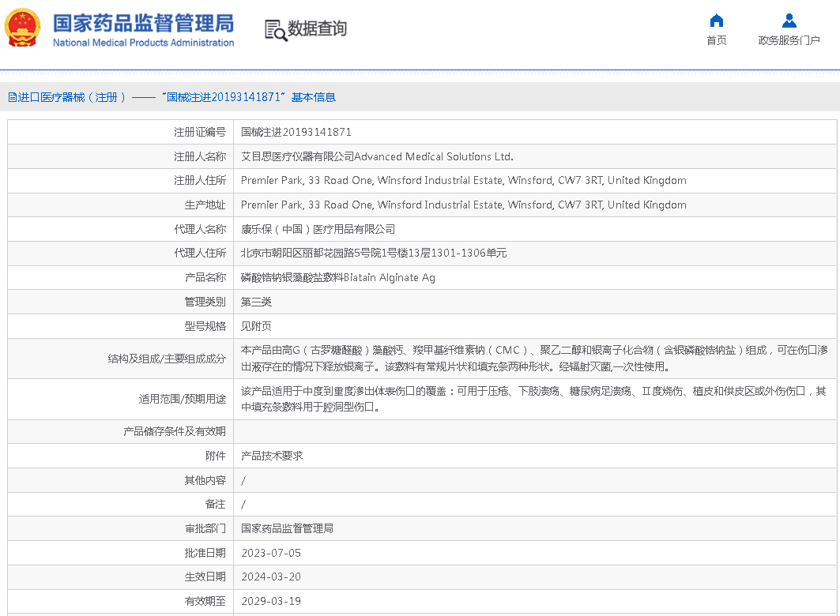Select the 适用范围/预期用途 row label
840x616 pixels.
pyautogui.click(x=182, y=400)
